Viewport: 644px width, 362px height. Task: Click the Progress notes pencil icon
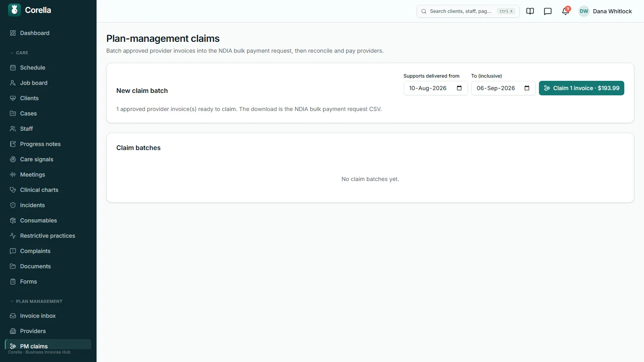click(13, 144)
